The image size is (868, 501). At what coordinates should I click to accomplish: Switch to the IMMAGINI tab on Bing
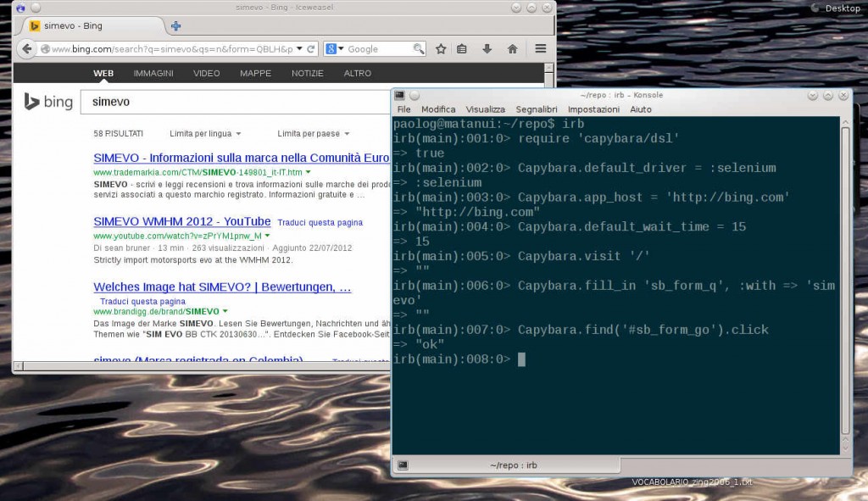point(153,74)
